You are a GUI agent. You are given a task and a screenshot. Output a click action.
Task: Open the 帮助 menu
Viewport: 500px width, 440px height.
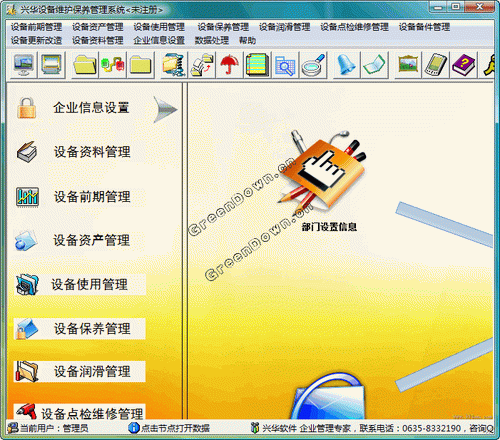[247, 41]
